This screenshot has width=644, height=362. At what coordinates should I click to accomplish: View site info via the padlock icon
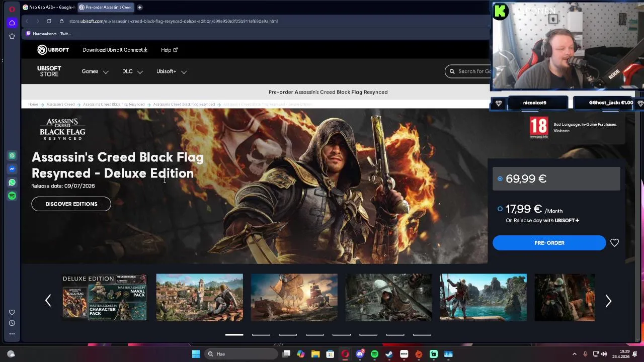(61, 21)
